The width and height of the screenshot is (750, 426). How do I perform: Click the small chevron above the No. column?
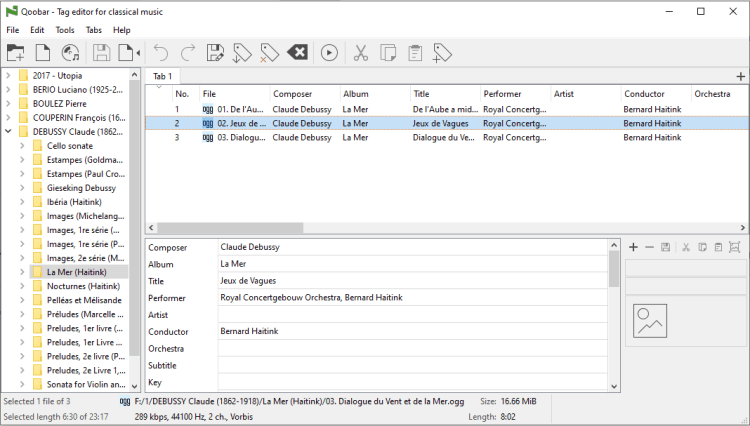159,87
